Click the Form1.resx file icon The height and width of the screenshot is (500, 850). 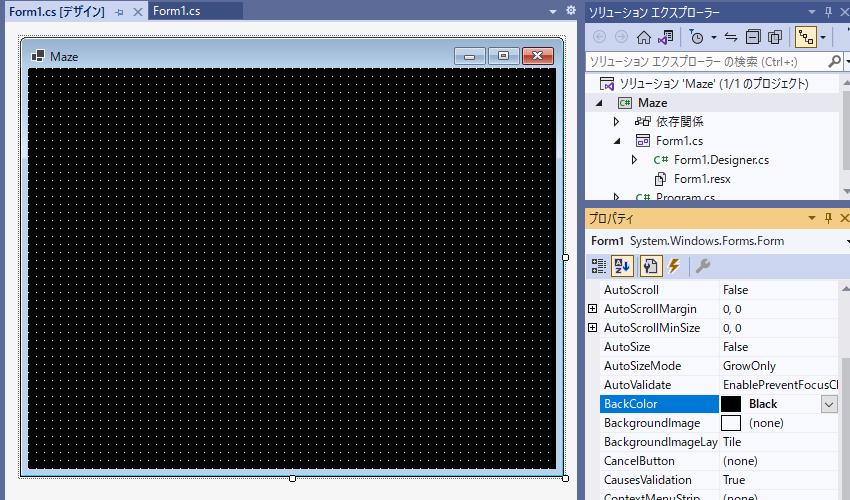pos(660,178)
